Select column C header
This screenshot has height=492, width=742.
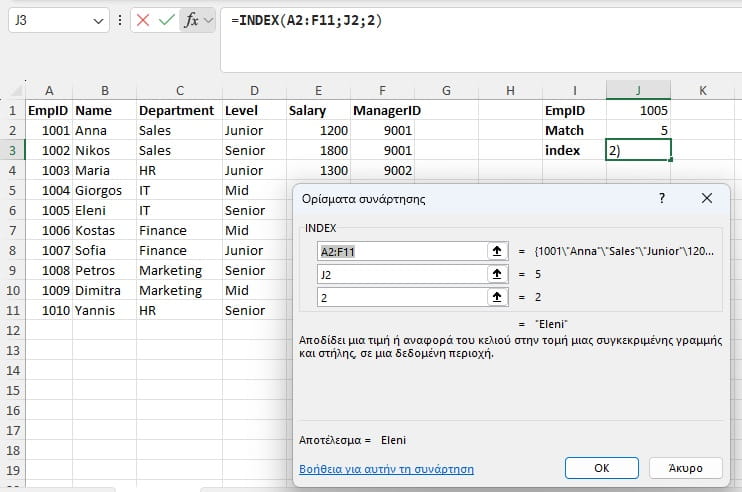pyautogui.click(x=179, y=90)
